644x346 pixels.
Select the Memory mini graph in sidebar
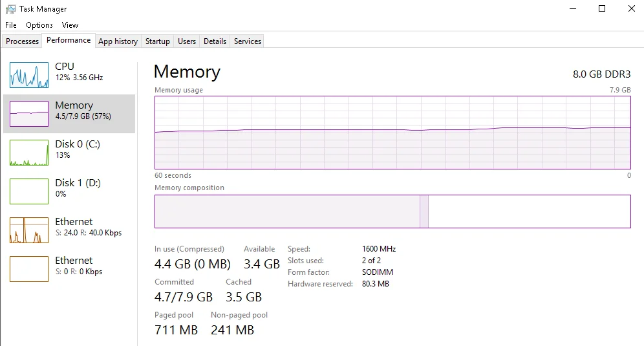pos(29,114)
